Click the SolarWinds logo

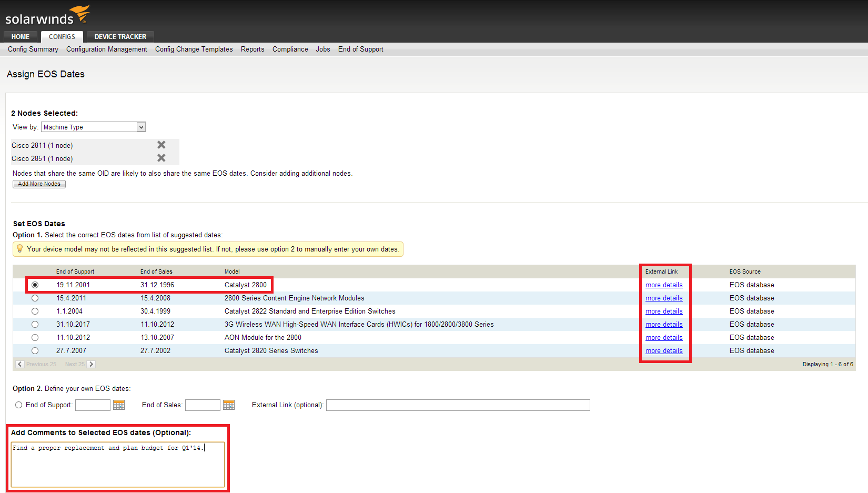coord(47,15)
